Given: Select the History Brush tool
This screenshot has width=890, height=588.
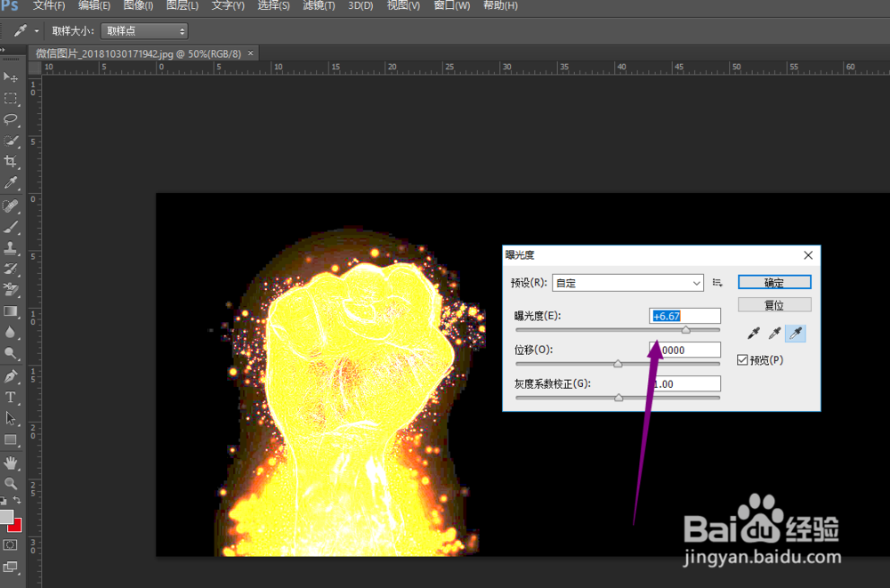Looking at the screenshot, I should [10, 269].
